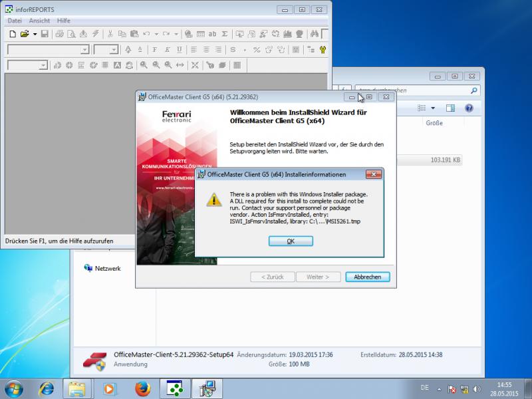
Task: Select Netzwerk in the Explorer navigation pane
Action: pyautogui.click(x=107, y=268)
